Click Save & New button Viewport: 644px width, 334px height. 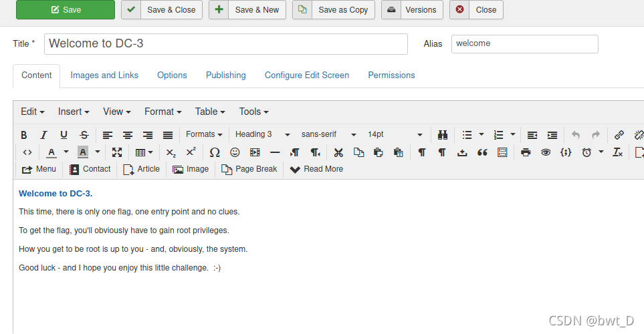pos(247,10)
